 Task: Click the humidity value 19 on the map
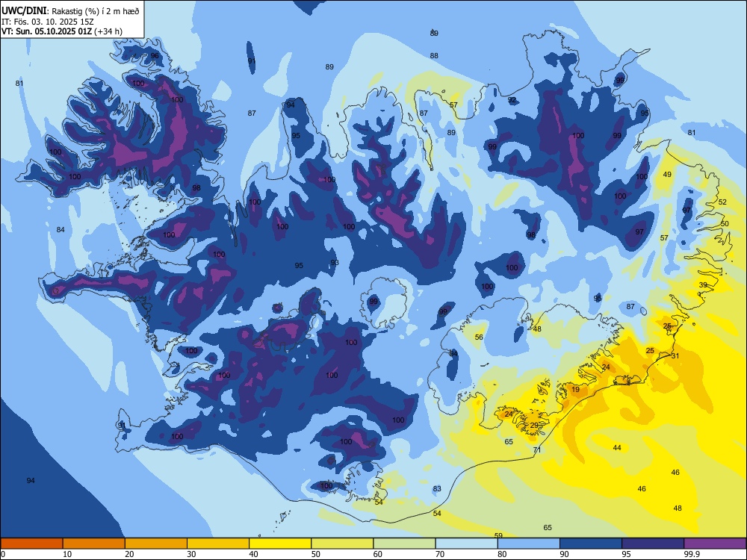pyautogui.click(x=575, y=390)
